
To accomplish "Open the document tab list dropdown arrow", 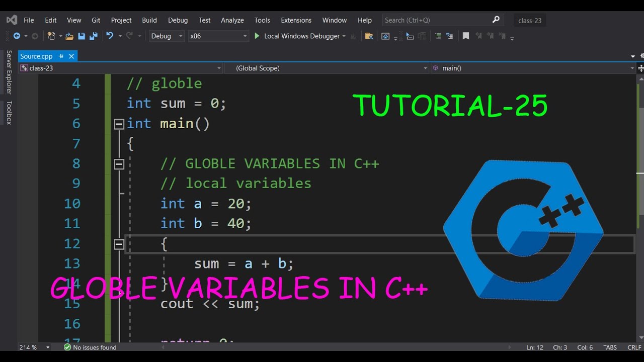I will coord(633,56).
